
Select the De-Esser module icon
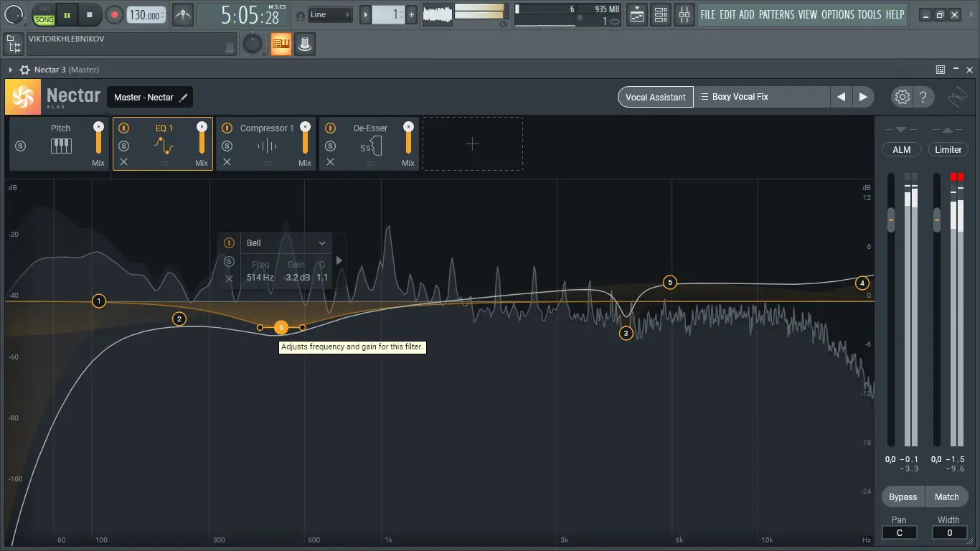click(x=370, y=146)
